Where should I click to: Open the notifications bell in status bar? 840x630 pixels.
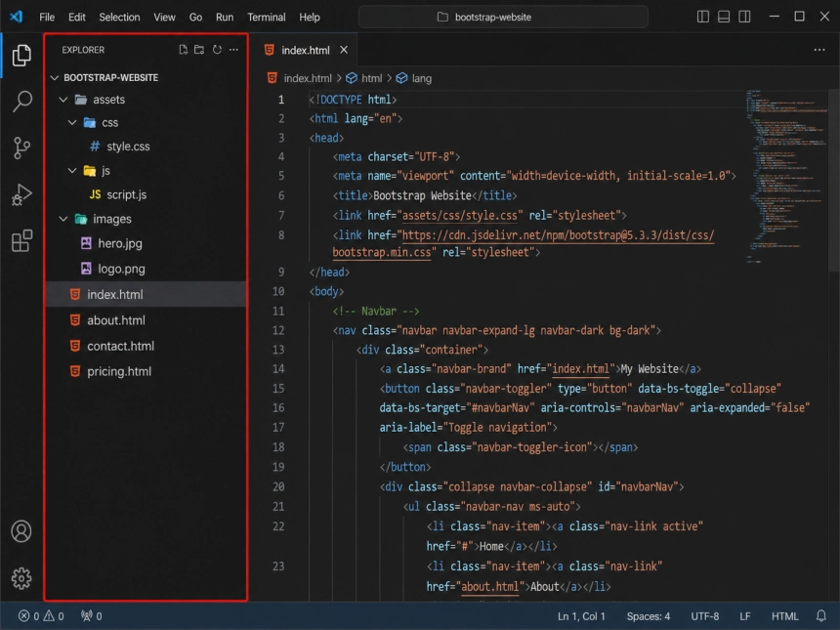point(820,616)
